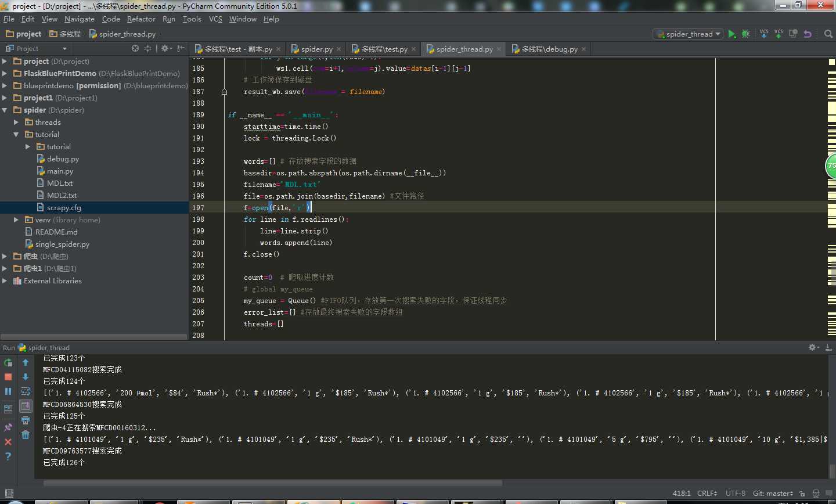The image size is (836, 504).
Task: Click Run console horizontal scrollbar
Action: coord(272,483)
